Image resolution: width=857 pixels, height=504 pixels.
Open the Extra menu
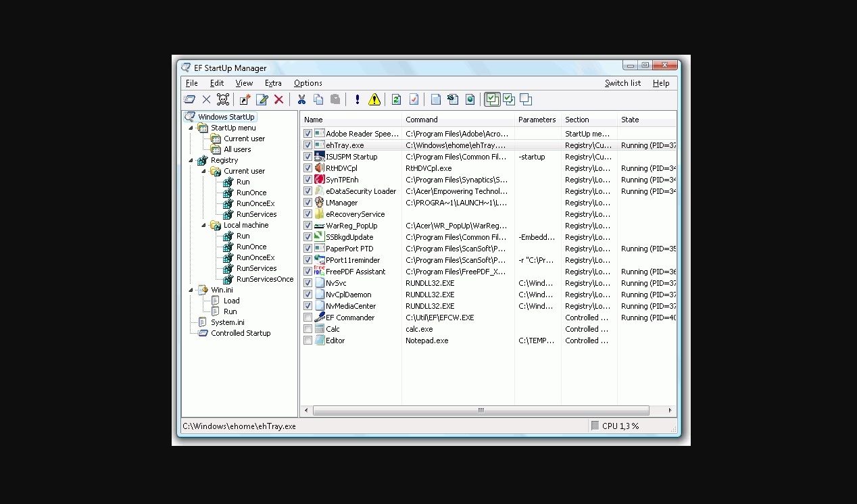tap(273, 83)
